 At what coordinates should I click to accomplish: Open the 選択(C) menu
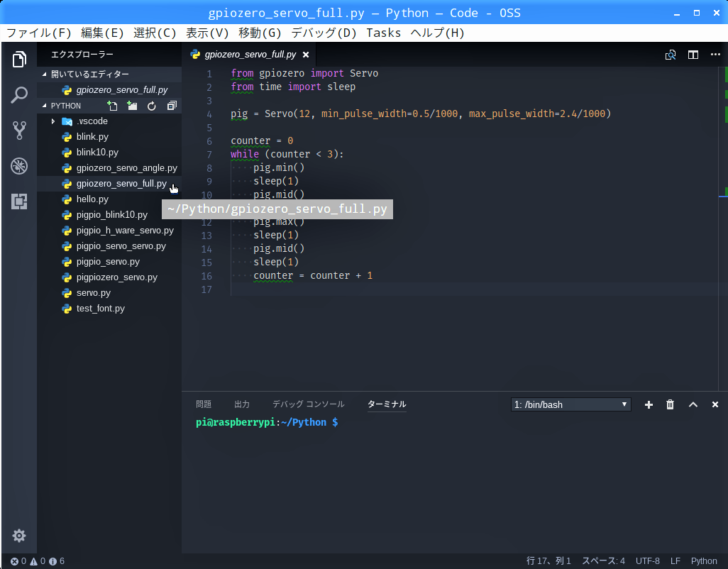(x=155, y=33)
